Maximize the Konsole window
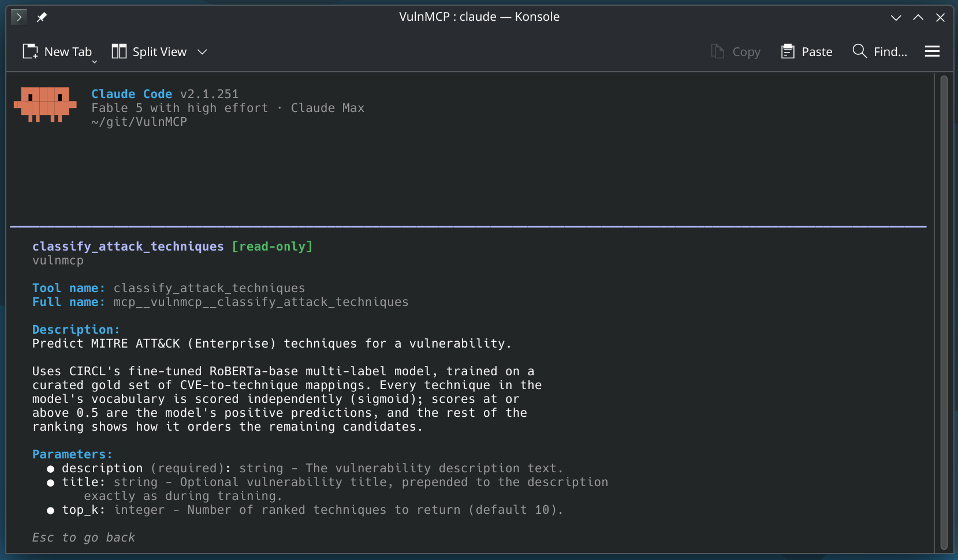The width and height of the screenshot is (958, 560). 918,17
